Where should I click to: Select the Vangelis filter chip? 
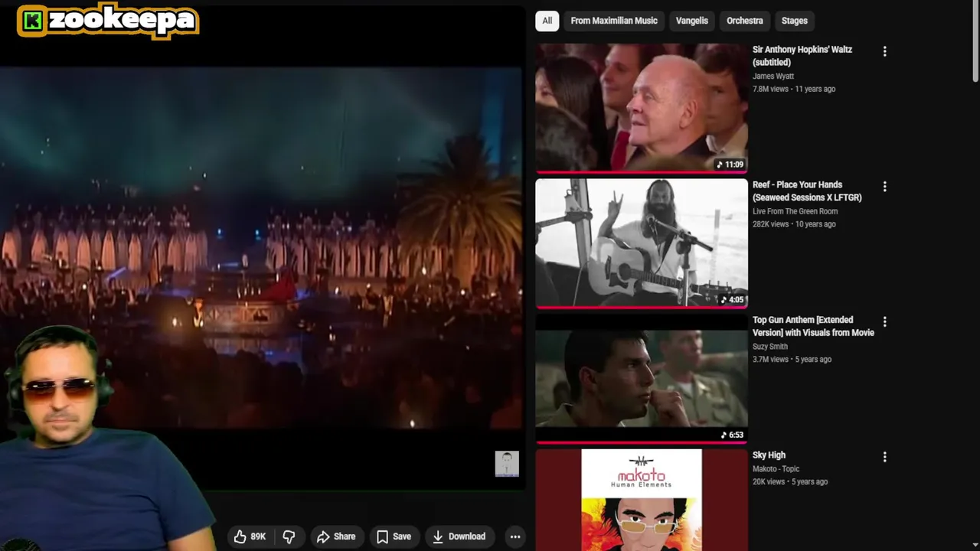click(x=692, y=21)
